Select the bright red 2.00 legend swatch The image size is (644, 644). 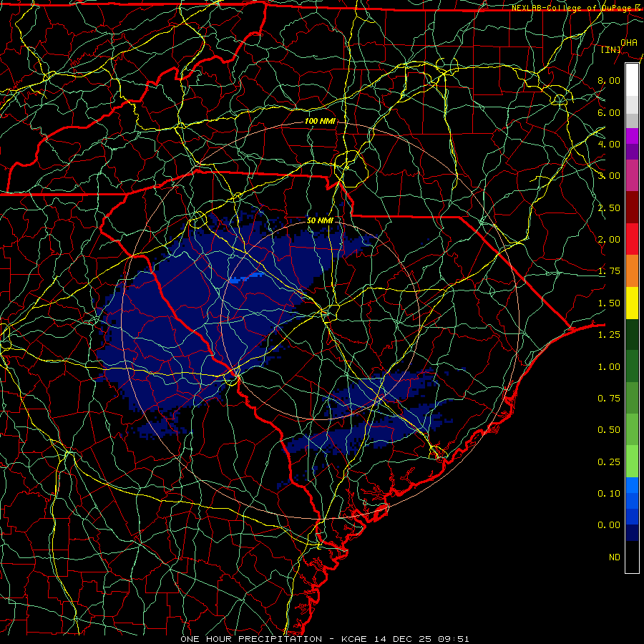click(632, 239)
